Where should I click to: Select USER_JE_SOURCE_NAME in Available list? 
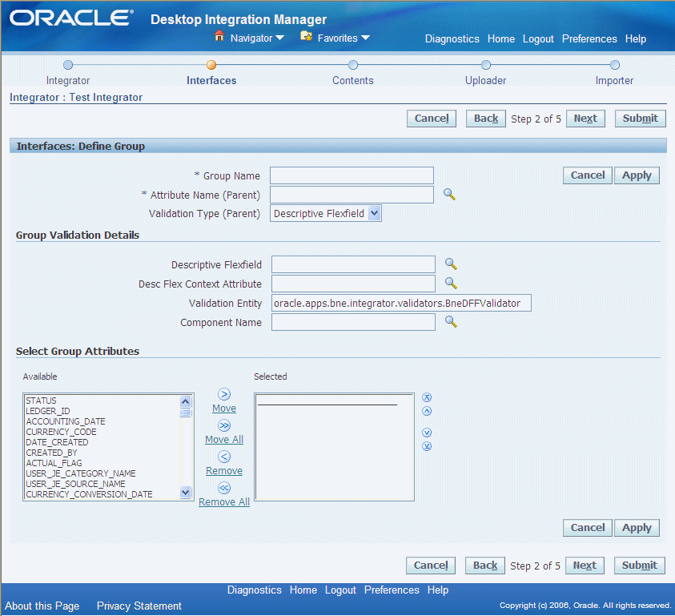(x=76, y=484)
